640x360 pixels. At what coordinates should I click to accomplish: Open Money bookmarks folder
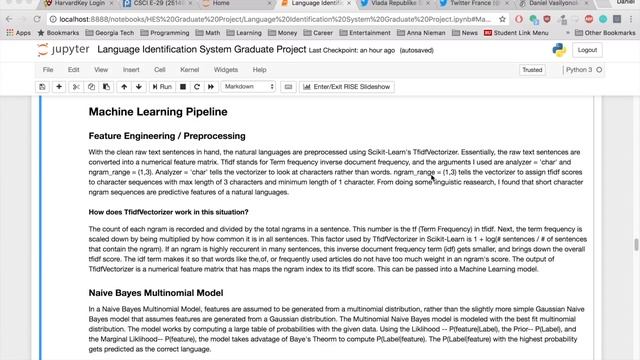(x=282, y=33)
